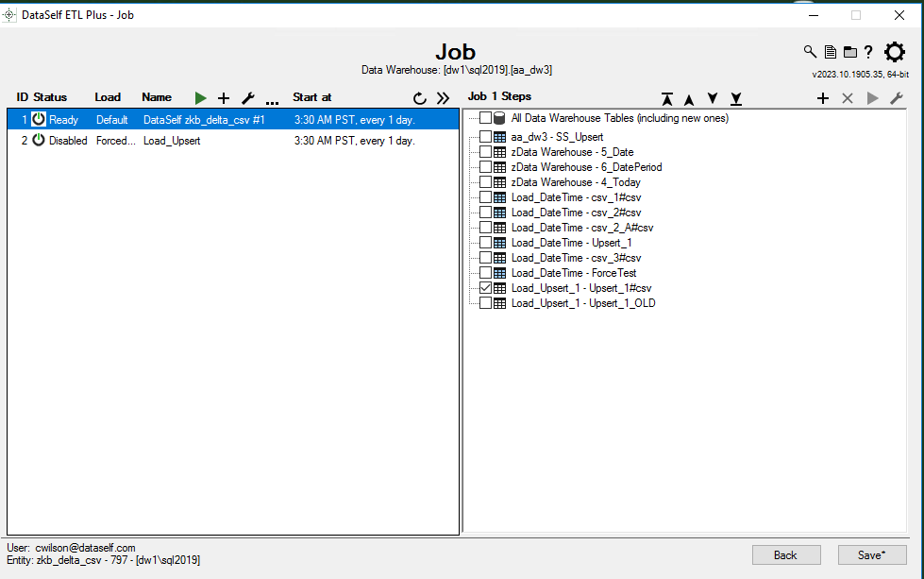Open search using the magnifier icon
This screenshot has width=924, height=579.
click(x=810, y=52)
